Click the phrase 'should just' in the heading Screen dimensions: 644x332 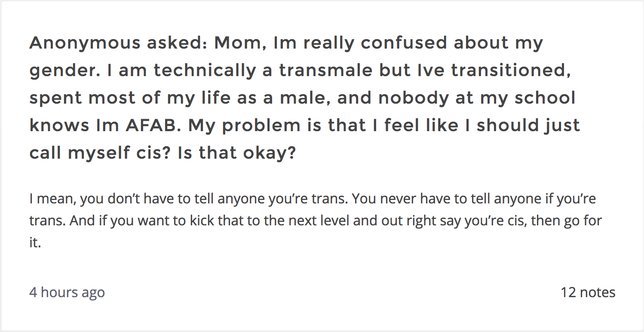[x=528, y=126]
